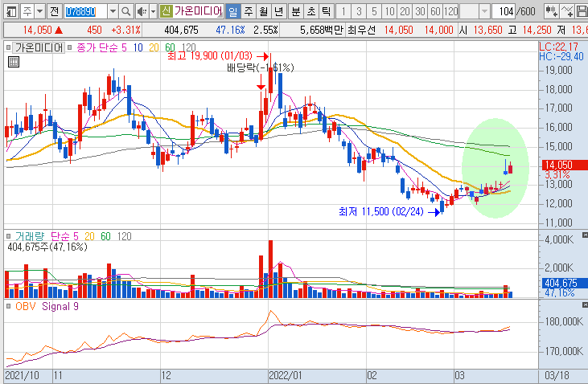Open the dropdown next to speaker icon

[153, 11]
